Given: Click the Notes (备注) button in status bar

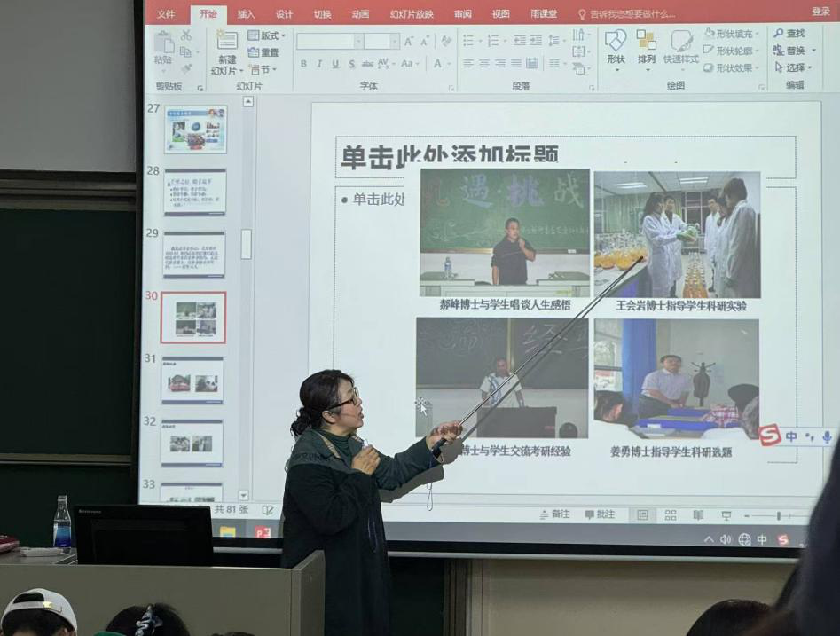Looking at the screenshot, I should tap(554, 514).
